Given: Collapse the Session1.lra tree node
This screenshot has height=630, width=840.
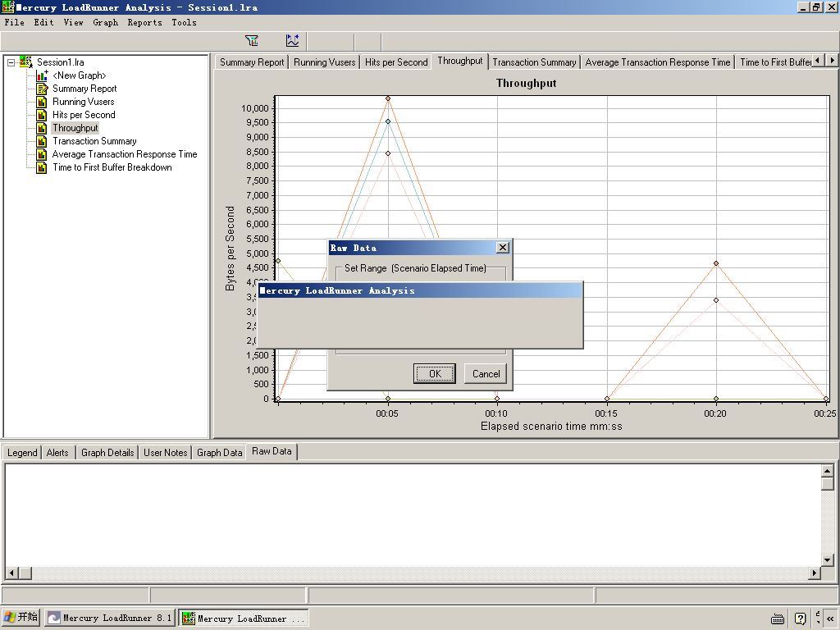Looking at the screenshot, I should [11, 62].
